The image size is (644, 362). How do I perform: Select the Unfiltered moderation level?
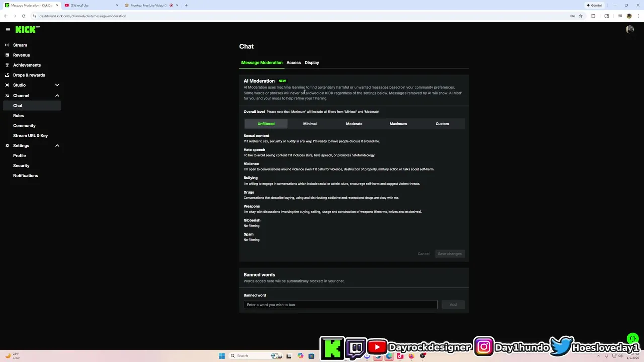(x=266, y=124)
